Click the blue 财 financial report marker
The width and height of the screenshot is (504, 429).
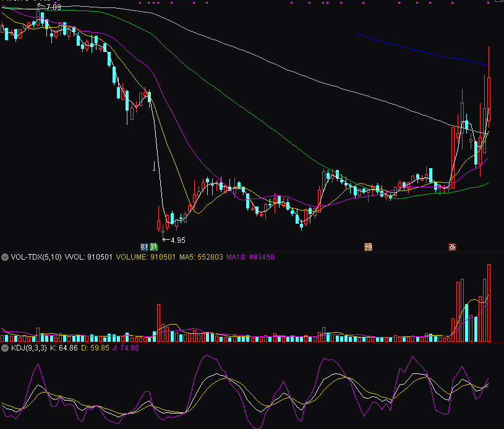(144, 247)
